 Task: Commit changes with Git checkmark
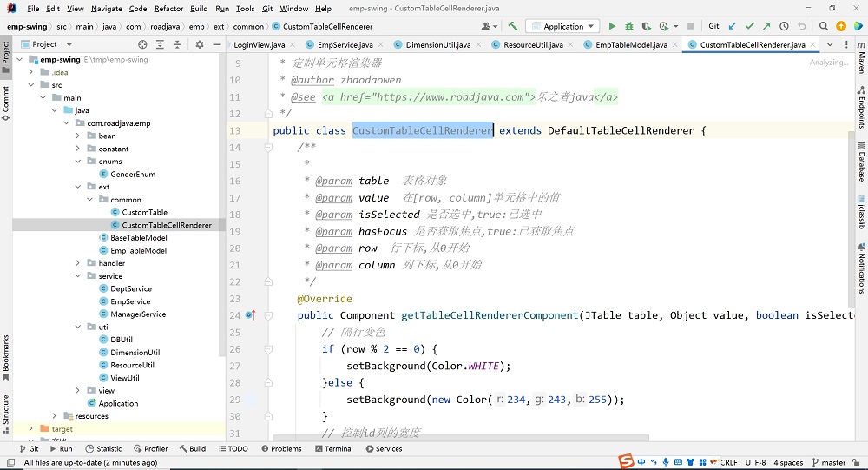pyautogui.click(x=750, y=26)
